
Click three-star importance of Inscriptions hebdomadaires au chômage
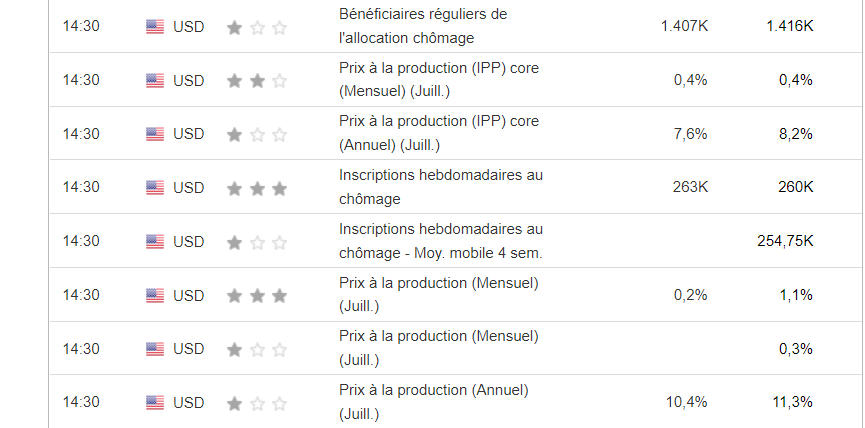[257, 189]
